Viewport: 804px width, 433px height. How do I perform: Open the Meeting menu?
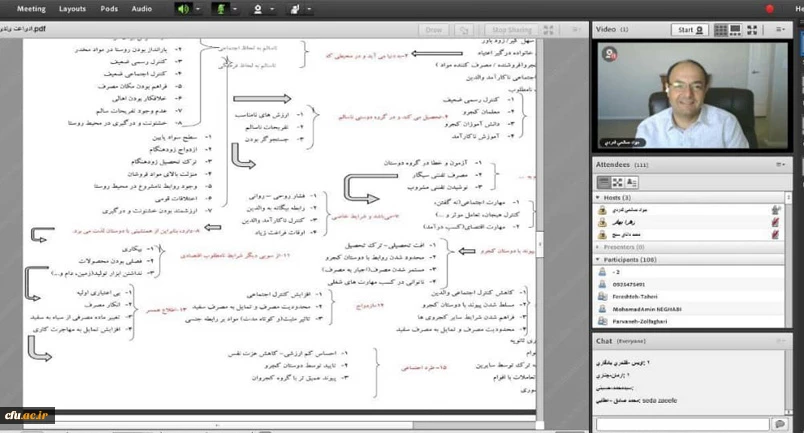[x=31, y=8]
